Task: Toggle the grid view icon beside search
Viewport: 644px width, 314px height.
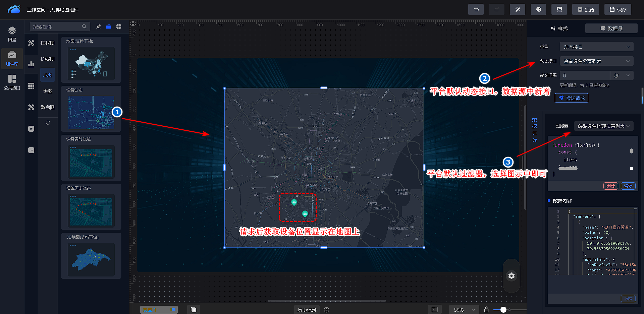Action: [x=119, y=26]
